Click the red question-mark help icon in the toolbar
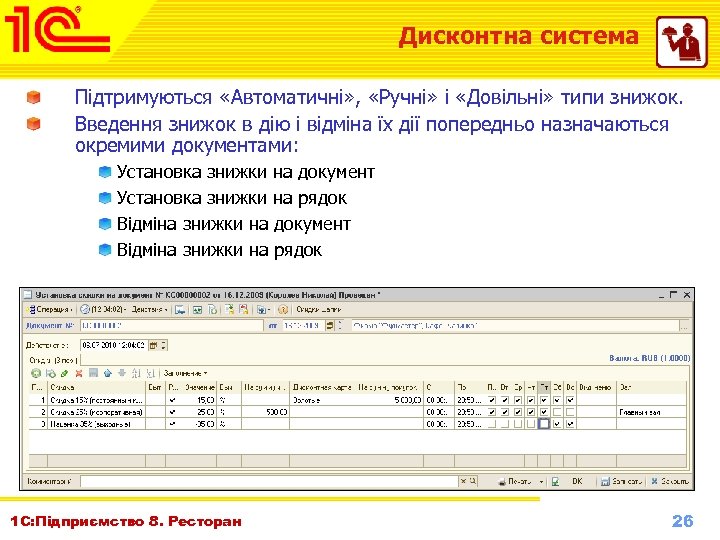The width and height of the screenshot is (720, 540). pyautogui.click(x=283, y=310)
